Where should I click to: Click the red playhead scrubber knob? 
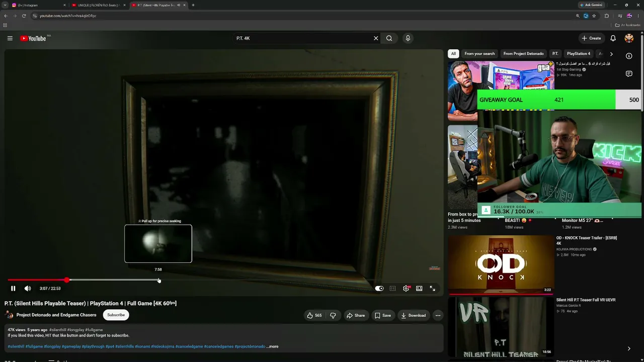pos(66,280)
